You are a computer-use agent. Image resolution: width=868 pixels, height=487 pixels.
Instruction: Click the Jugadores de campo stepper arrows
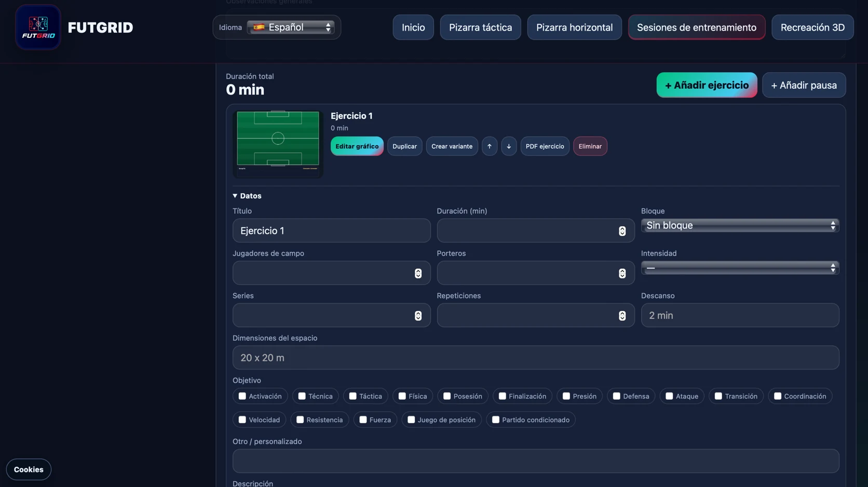click(x=418, y=273)
